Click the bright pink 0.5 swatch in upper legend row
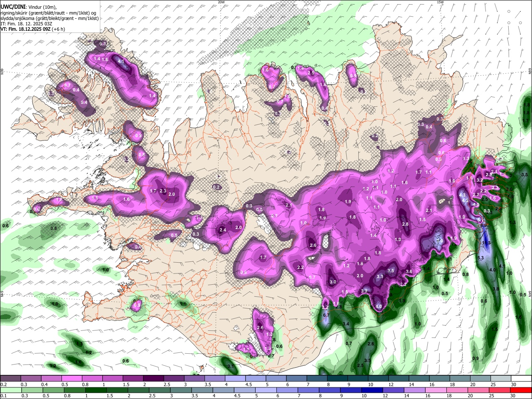 (x=71, y=379)
